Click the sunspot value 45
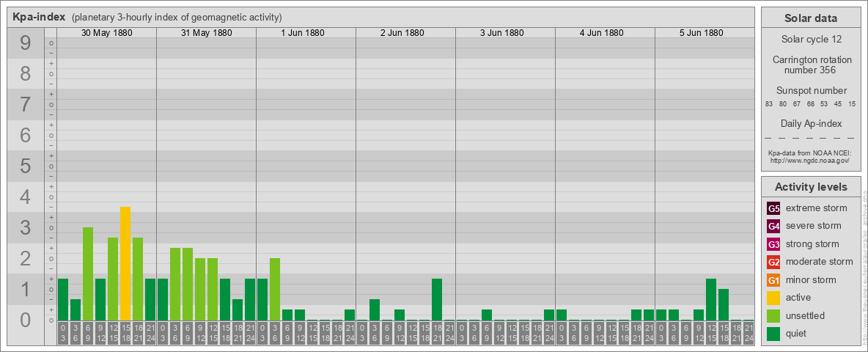 tap(838, 104)
